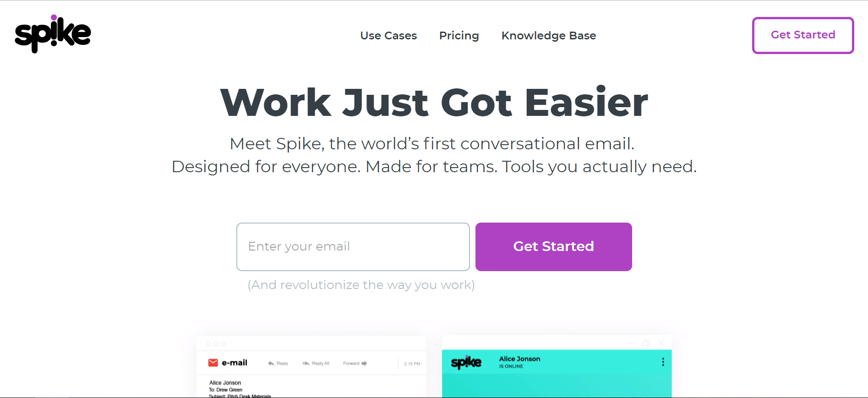Click the purple Get Started button

tap(554, 247)
